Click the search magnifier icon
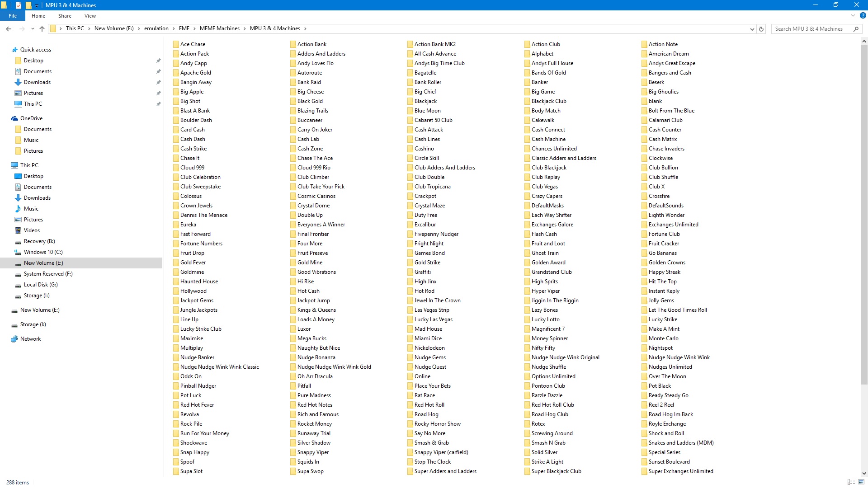Screen dimensions: 868x488 (x=856, y=28)
